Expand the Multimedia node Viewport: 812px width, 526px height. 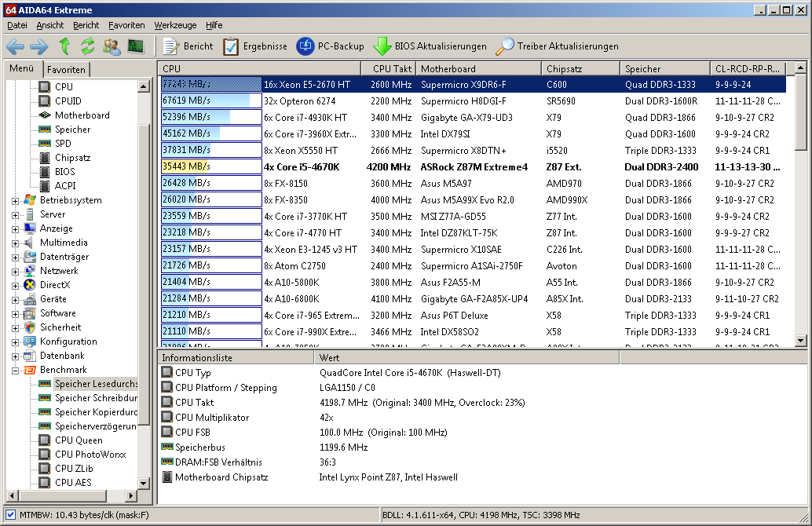16,243
